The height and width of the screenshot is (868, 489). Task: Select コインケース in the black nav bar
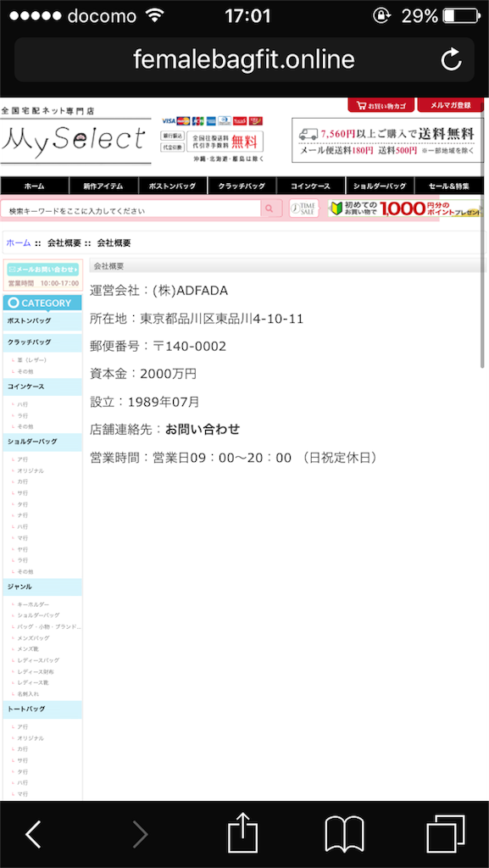click(311, 186)
